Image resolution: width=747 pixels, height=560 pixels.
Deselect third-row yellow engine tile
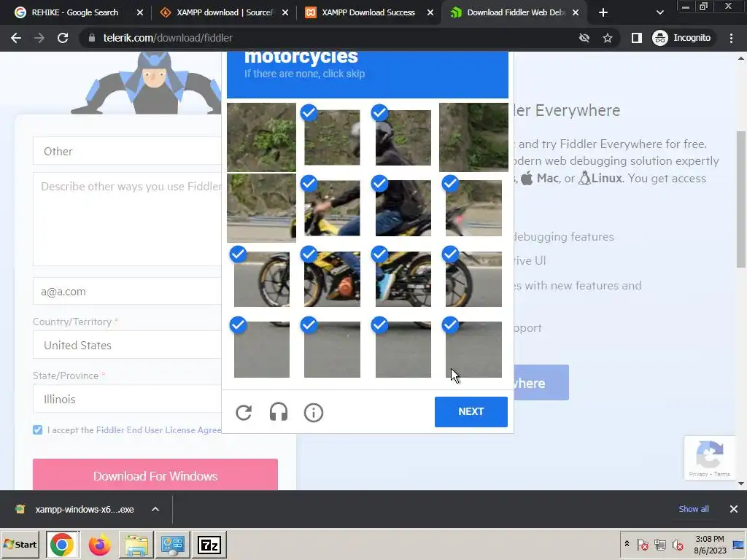click(332, 279)
